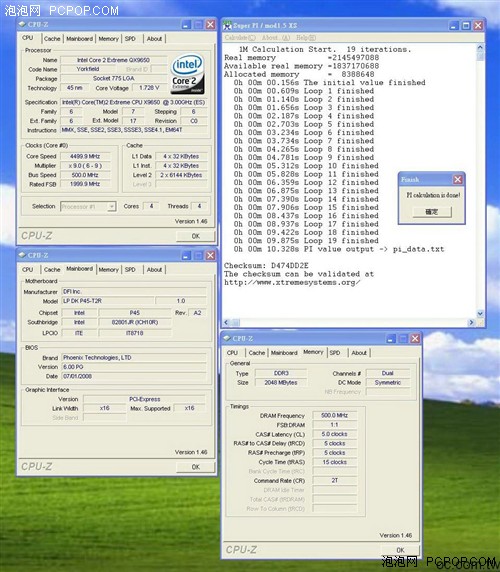Viewport: 500px width, 572px height.
Task: Switch to Cache tab in top CPU-Z
Action: coord(52,39)
